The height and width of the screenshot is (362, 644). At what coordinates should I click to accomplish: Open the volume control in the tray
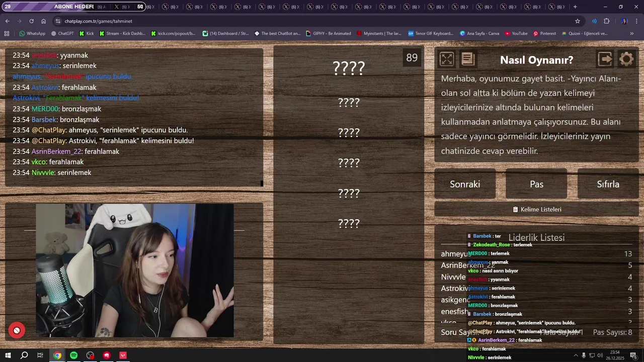(x=600, y=355)
